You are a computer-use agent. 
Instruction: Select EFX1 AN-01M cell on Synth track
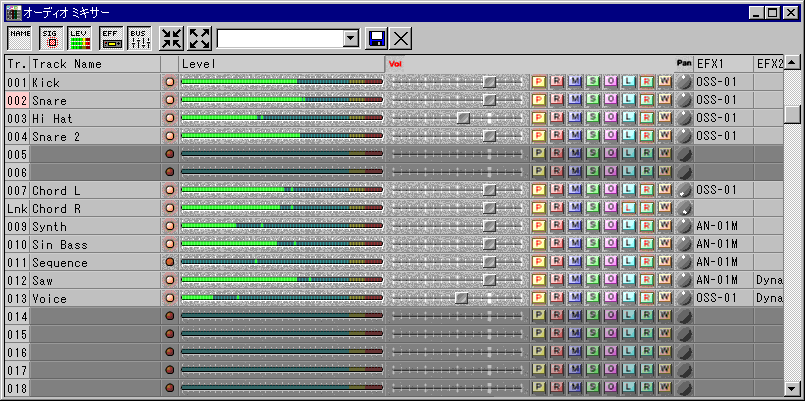[x=723, y=226]
